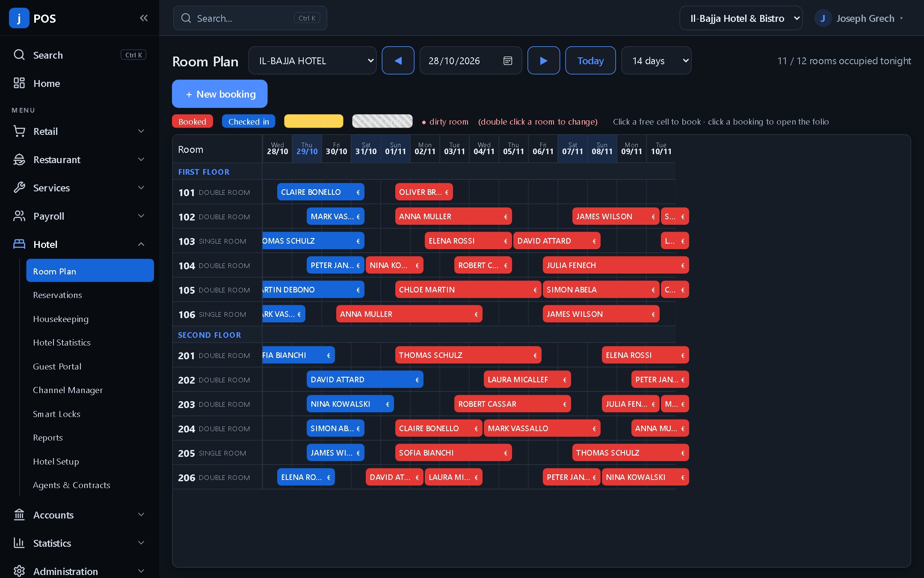Open the IL-BAJJA HOTEL property dropdown
The height and width of the screenshot is (578, 924).
pyautogui.click(x=312, y=60)
